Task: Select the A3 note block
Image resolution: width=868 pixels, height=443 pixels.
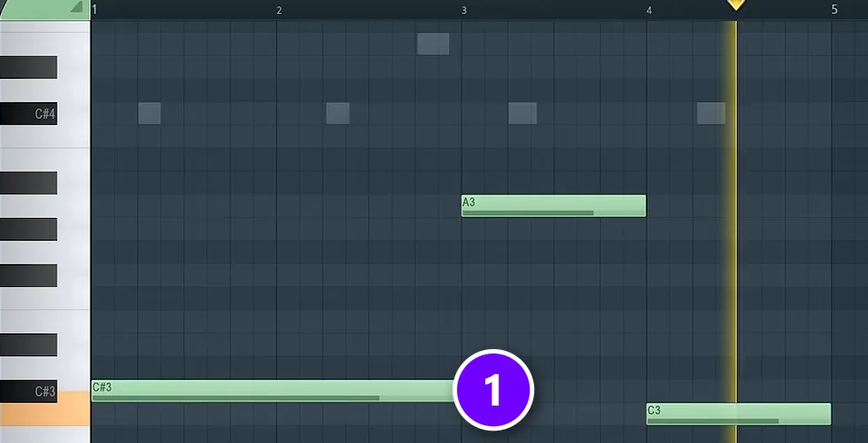Action: click(x=554, y=206)
